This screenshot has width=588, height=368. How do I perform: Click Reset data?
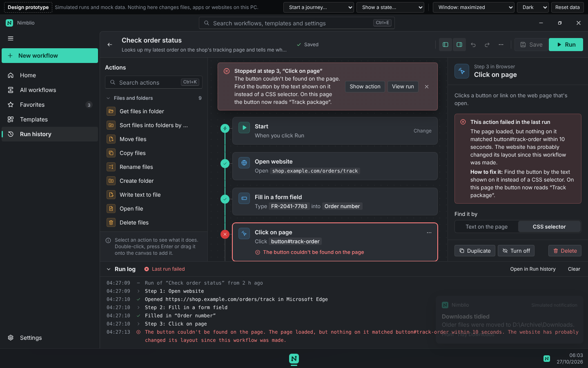pos(568,7)
